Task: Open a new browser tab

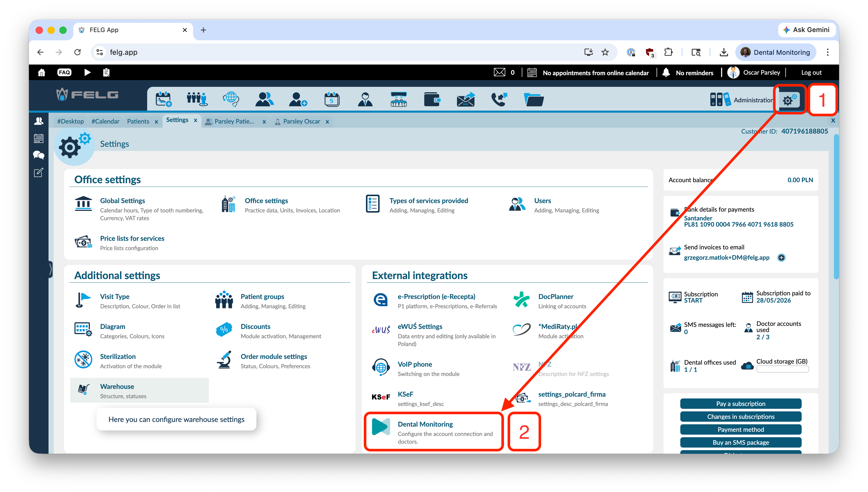Action: tap(203, 30)
